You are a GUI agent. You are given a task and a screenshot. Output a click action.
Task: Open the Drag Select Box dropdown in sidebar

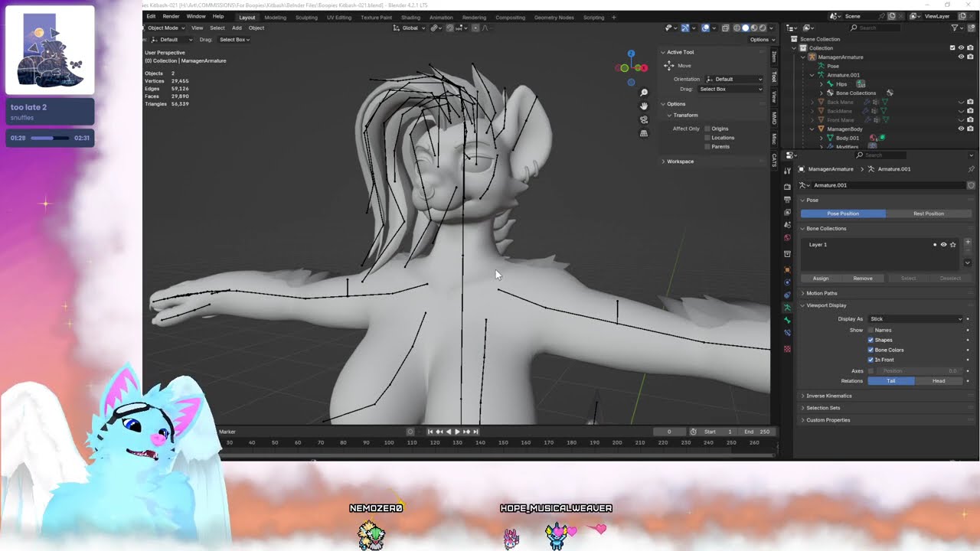pyautogui.click(x=730, y=89)
